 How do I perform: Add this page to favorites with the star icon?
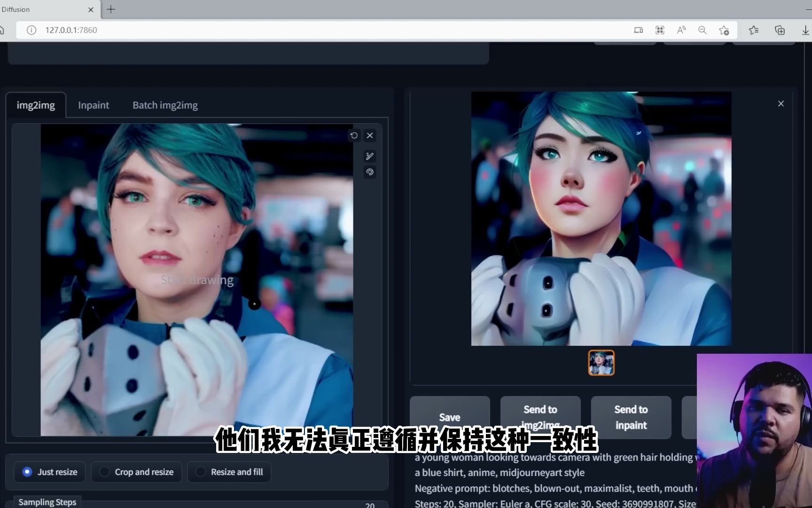pos(724,30)
